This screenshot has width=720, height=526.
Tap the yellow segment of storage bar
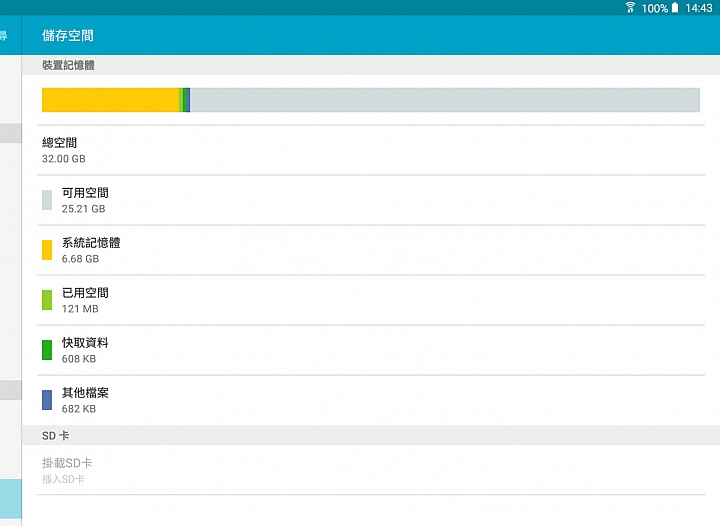click(x=110, y=100)
